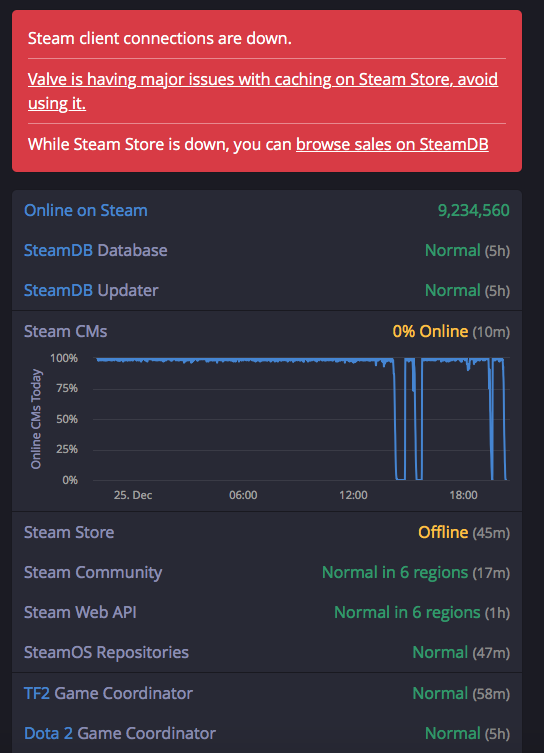Click the 50% gridline label on the chart
Image resolution: width=544 pixels, height=753 pixels.
point(67,419)
